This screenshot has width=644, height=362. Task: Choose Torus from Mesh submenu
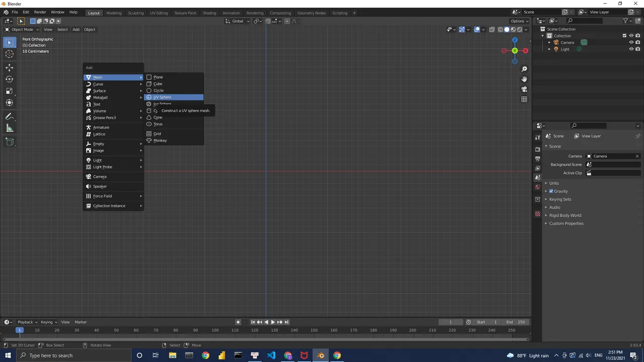[x=174, y=124]
